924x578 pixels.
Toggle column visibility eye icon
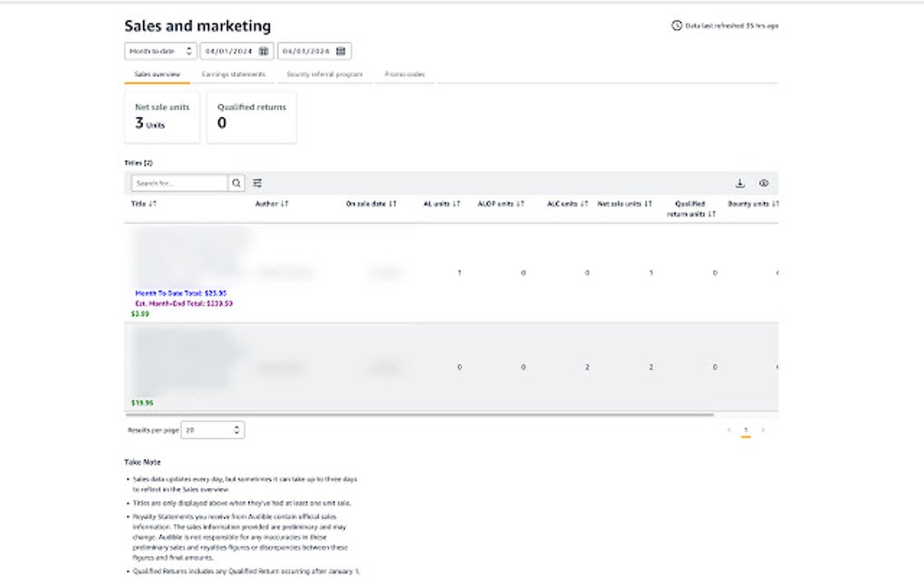764,183
